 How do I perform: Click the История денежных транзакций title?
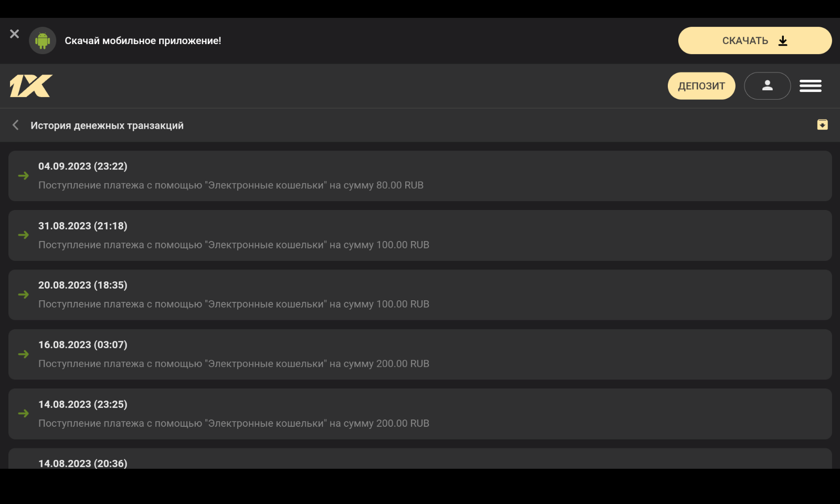coord(107,125)
